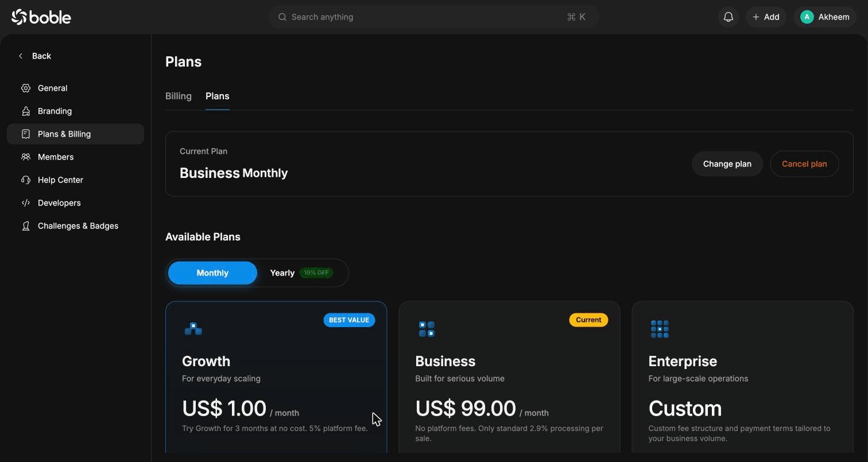
Task: Click General gear icon
Action: 26,88
